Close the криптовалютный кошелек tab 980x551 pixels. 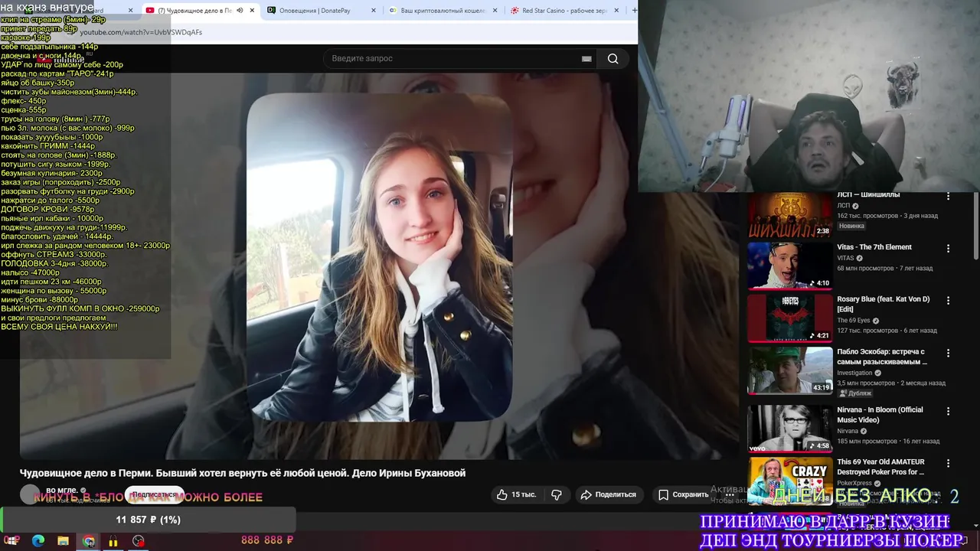click(x=495, y=11)
